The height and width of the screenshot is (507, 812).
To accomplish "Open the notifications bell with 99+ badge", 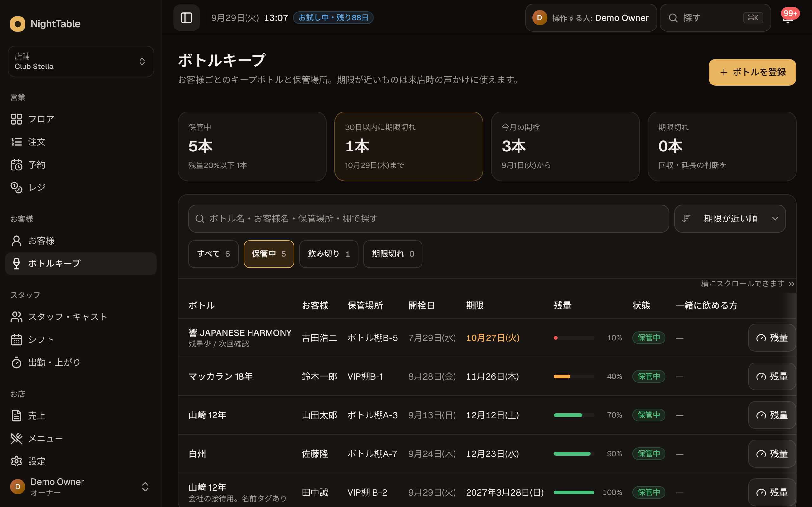I will tap(788, 18).
